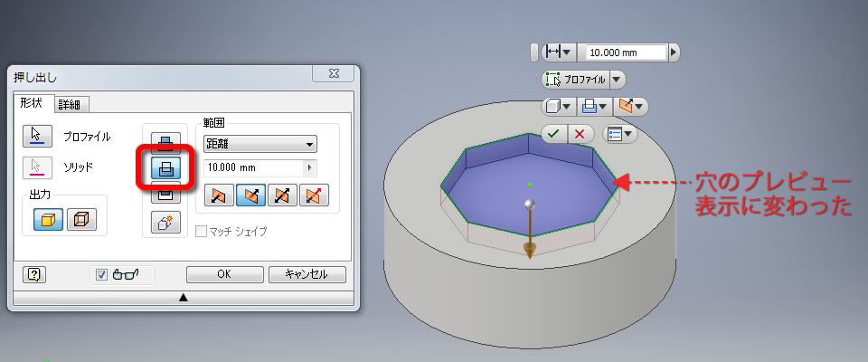Screen dimensions: 868x362
Task: Click the 10.000 mm field in dialog
Action: coord(253,167)
